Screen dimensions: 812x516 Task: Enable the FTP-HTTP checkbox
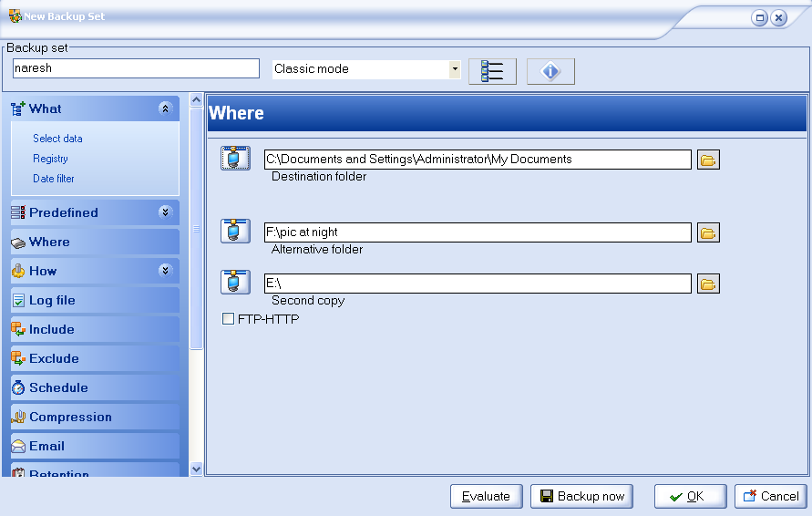point(228,318)
